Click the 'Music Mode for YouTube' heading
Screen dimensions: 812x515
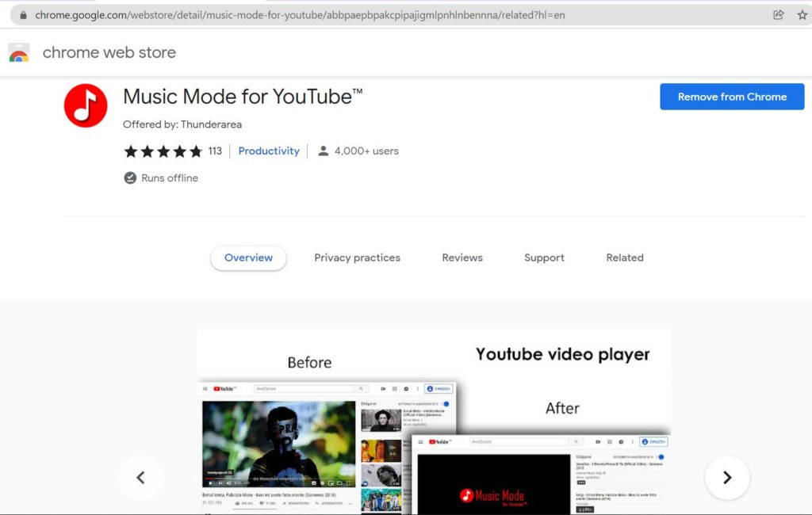243,97
